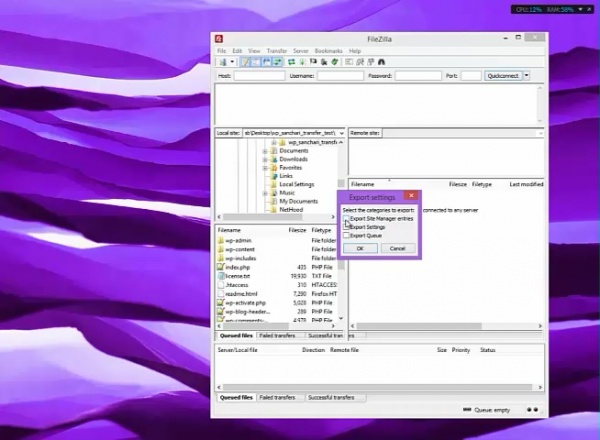Image resolution: width=600 pixels, height=440 pixels.
Task: Click the binoculars file search icon
Action: [381, 62]
